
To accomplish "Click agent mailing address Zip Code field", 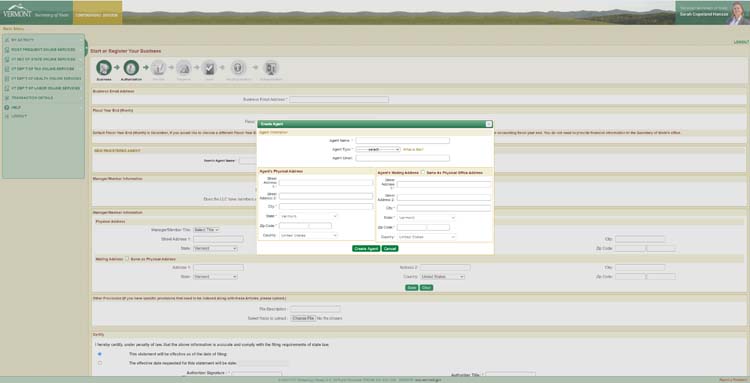I will pos(411,227).
